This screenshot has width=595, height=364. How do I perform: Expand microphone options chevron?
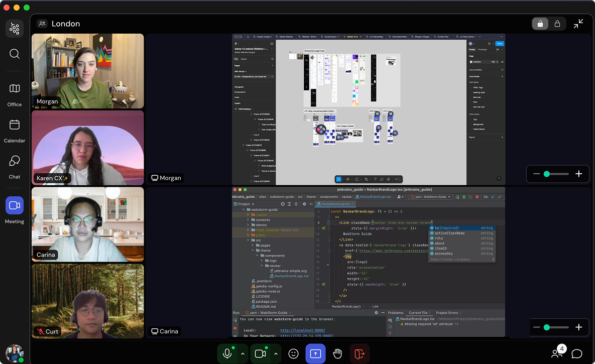pyautogui.click(x=243, y=353)
